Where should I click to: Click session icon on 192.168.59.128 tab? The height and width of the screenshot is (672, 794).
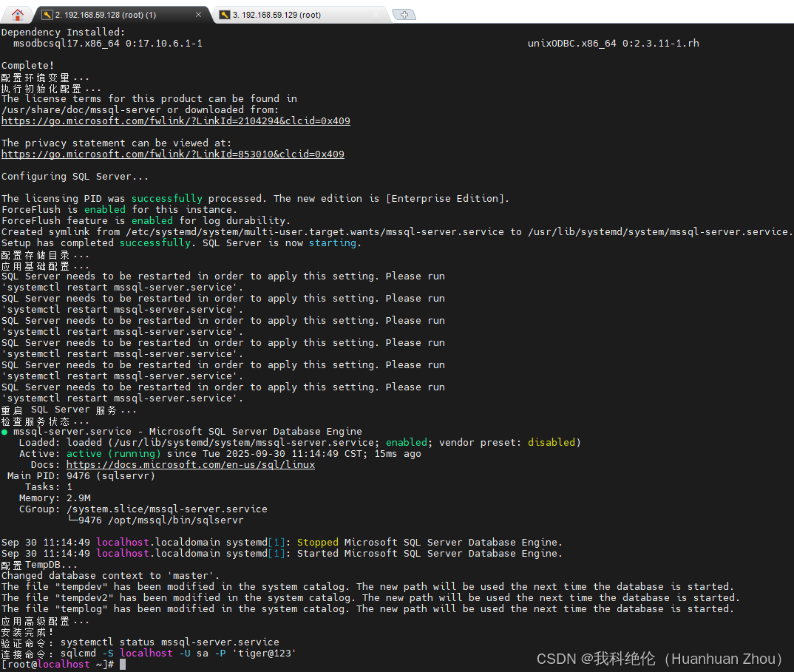(x=47, y=15)
